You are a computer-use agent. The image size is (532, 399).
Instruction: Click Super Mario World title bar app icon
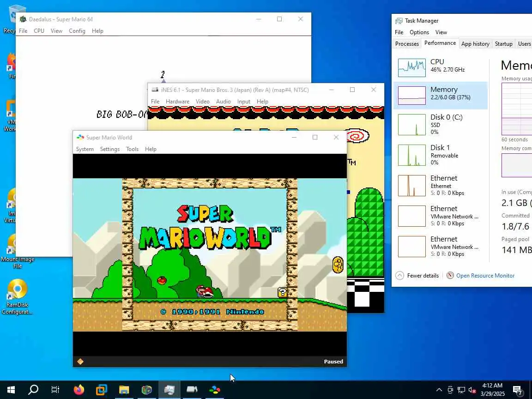(x=80, y=138)
